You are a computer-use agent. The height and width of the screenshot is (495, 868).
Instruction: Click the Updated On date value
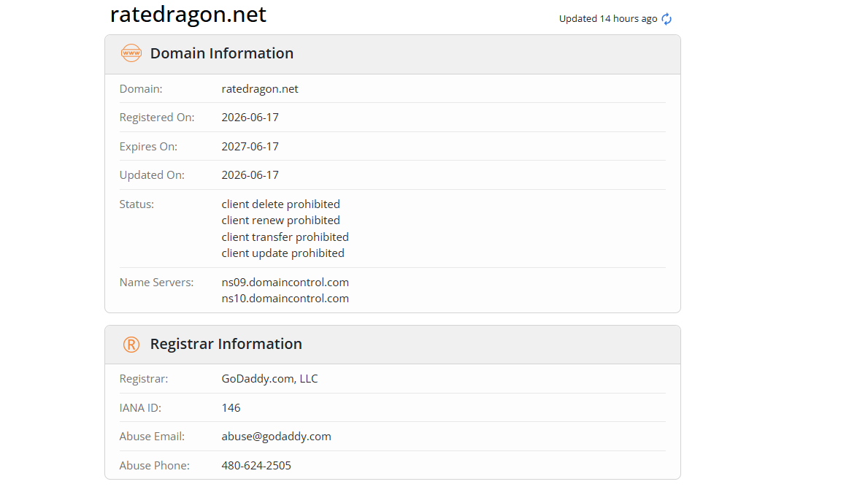[x=250, y=175]
